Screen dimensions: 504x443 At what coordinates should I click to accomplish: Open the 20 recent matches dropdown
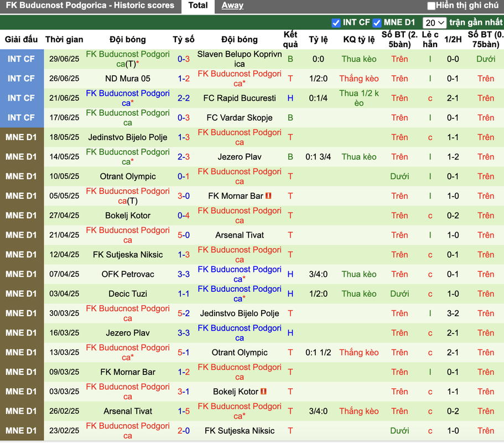point(434,23)
